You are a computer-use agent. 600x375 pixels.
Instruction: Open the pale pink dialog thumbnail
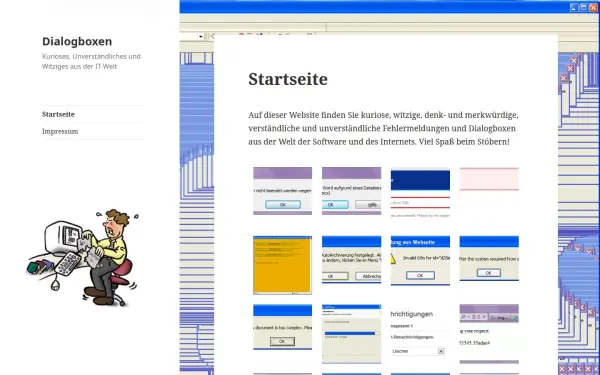[x=489, y=179]
